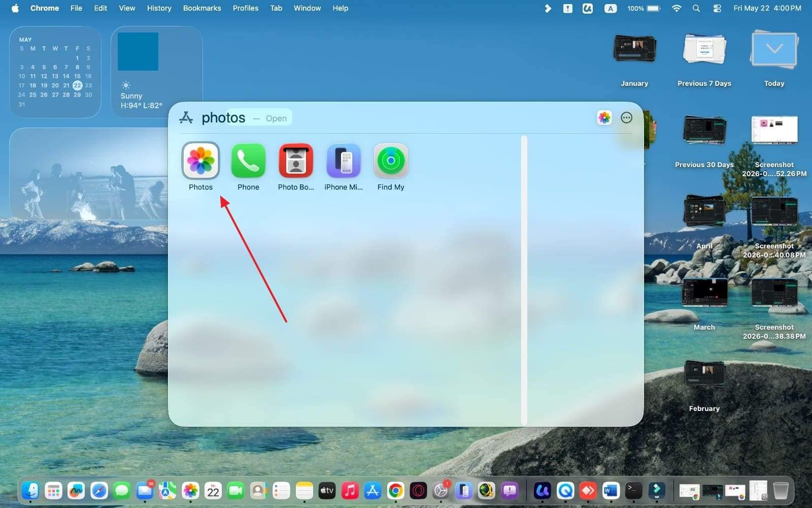Viewport: 812px width, 508px height.
Task: Open the Trash in the Dock
Action: coord(781,491)
